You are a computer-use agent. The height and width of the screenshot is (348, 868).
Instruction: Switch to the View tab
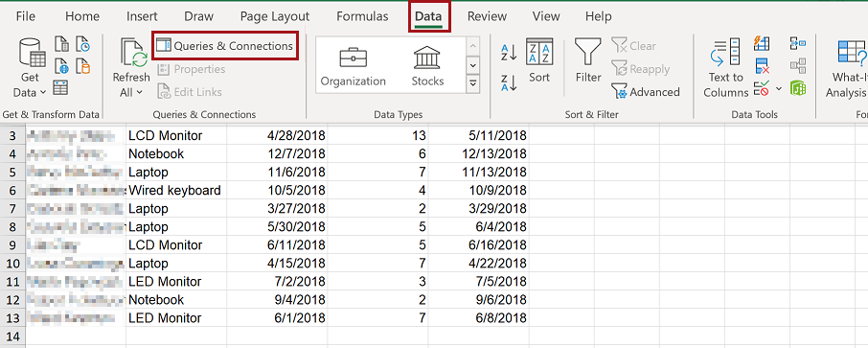(x=546, y=16)
